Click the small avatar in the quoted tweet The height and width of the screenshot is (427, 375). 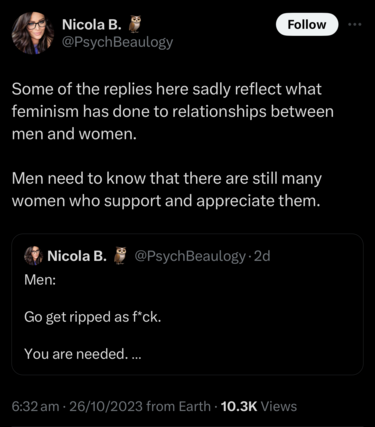34,256
